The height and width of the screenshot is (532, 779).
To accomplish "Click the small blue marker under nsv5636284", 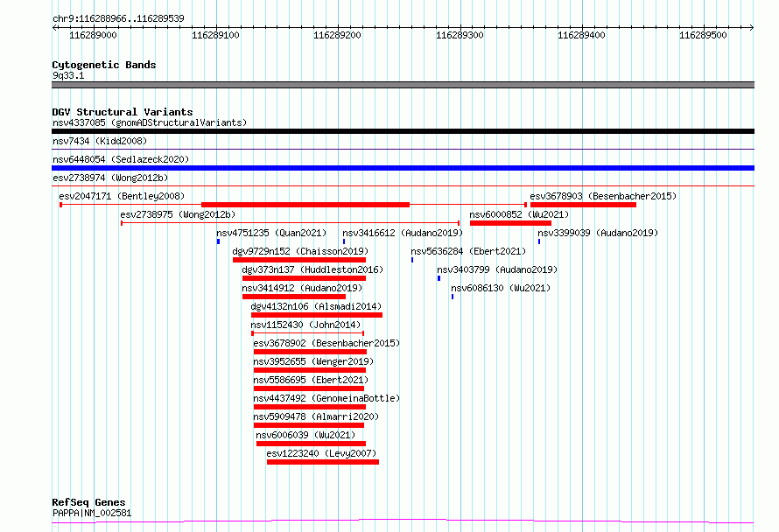I will (x=412, y=260).
